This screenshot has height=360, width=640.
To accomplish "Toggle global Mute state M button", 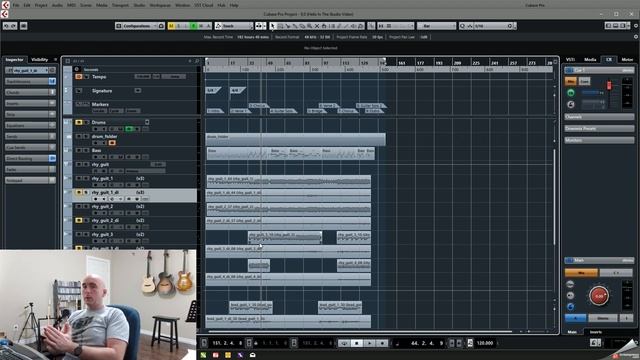I will (x=171, y=26).
